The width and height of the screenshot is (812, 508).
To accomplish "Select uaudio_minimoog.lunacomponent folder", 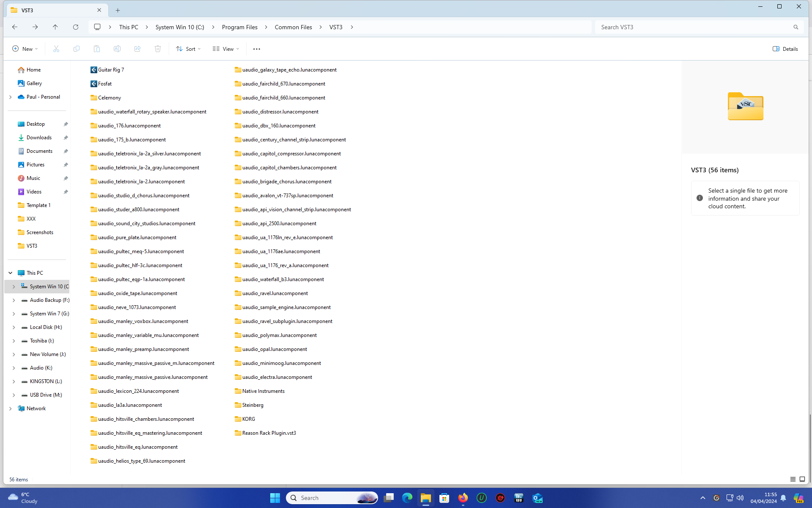I will 278,363.
